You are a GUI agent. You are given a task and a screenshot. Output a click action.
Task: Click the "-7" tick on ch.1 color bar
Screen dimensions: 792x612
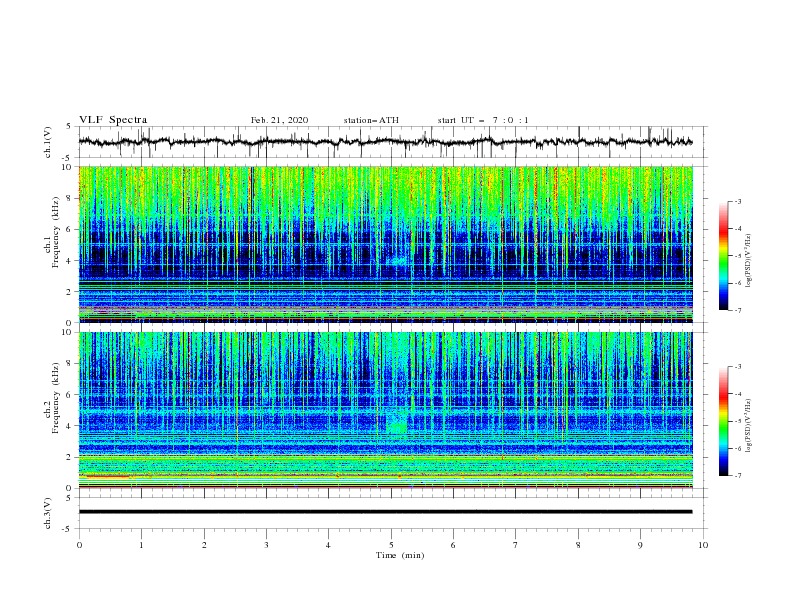pos(738,310)
